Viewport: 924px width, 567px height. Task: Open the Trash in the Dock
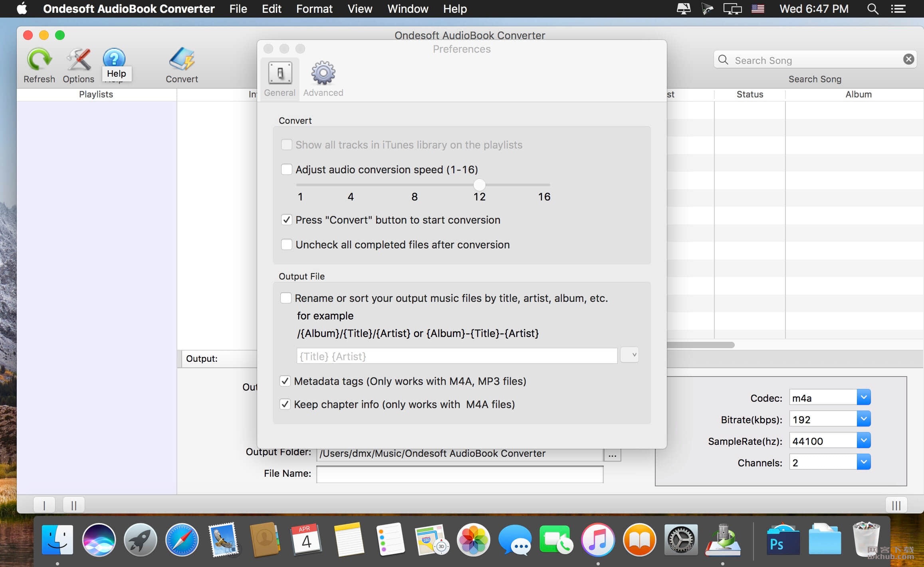pyautogui.click(x=866, y=540)
